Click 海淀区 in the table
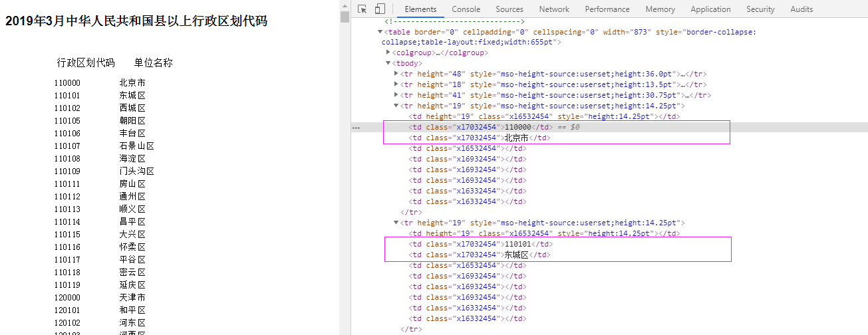 (132, 159)
